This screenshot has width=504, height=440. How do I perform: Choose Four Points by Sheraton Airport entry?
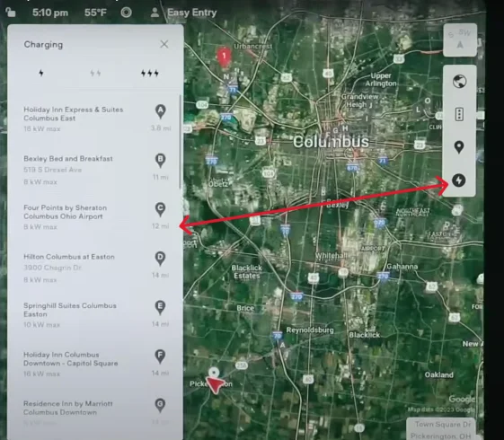(x=96, y=216)
